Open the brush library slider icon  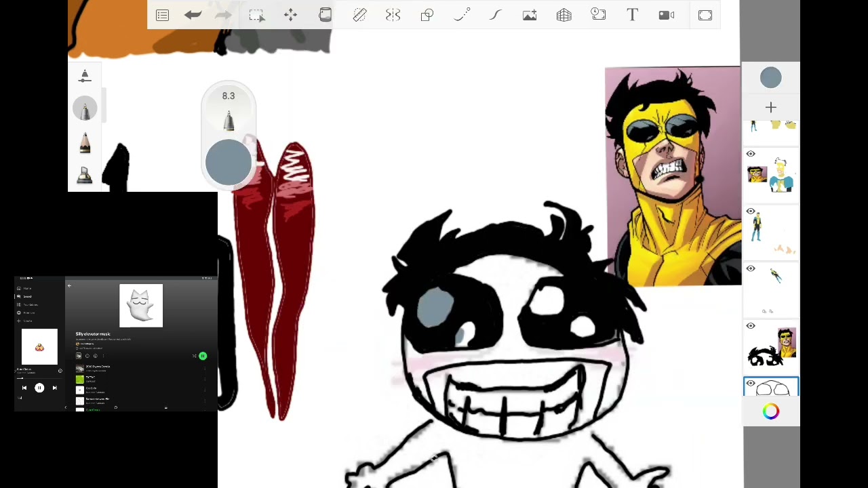point(85,76)
